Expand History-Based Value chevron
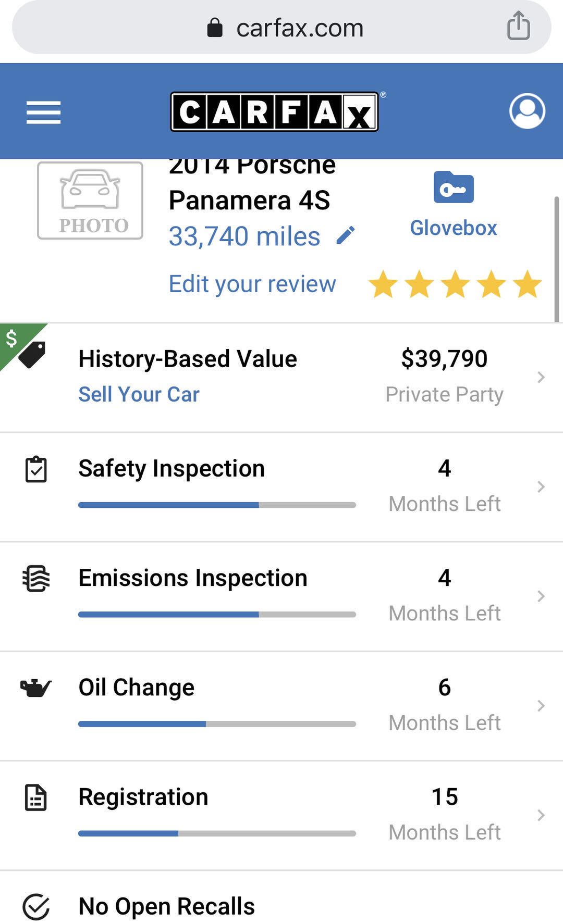 point(541,377)
